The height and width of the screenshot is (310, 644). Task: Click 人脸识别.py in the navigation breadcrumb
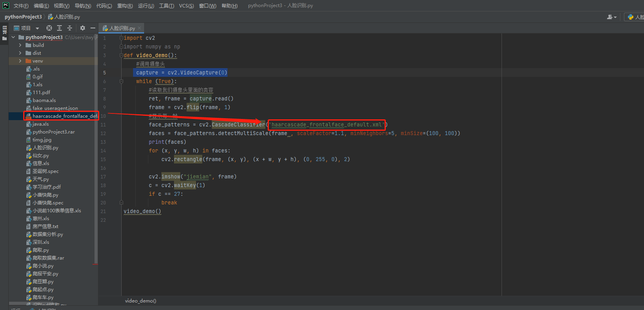[x=64, y=17]
